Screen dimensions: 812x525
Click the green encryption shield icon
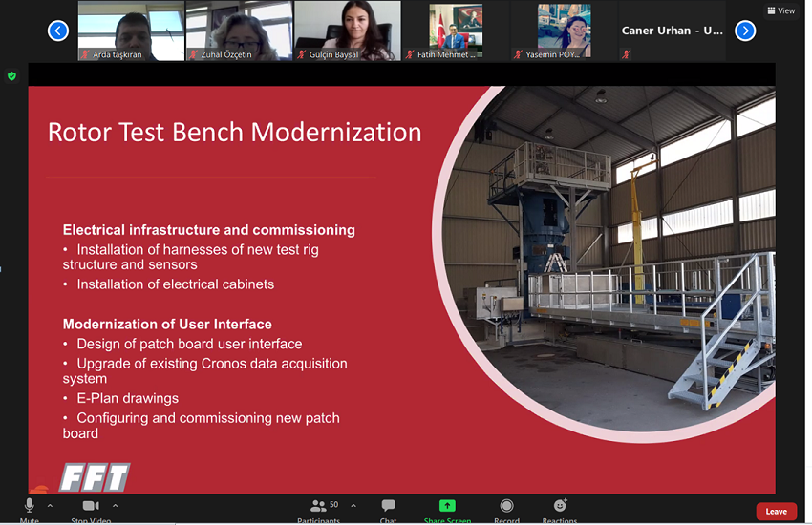pos(11,76)
